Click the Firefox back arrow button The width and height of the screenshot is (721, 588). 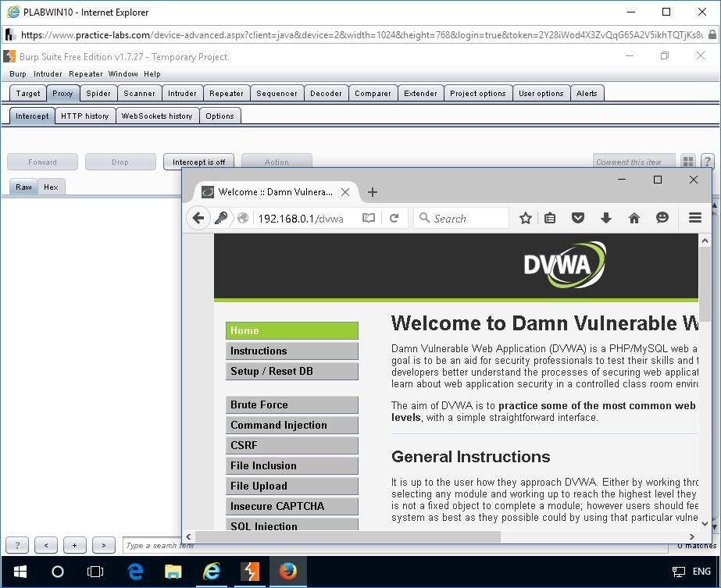[198, 219]
